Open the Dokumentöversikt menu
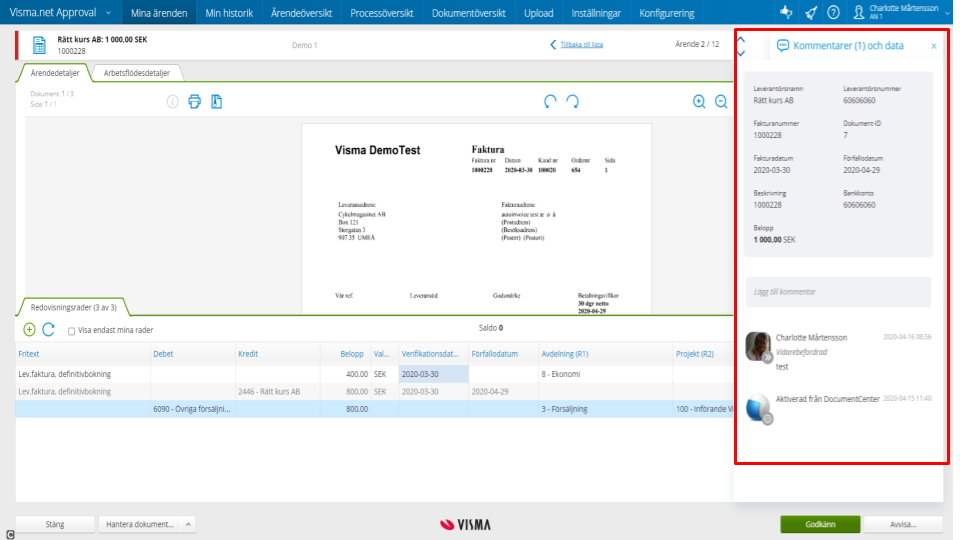Image resolution: width=960 pixels, height=540 pixels. pos(468,13)
